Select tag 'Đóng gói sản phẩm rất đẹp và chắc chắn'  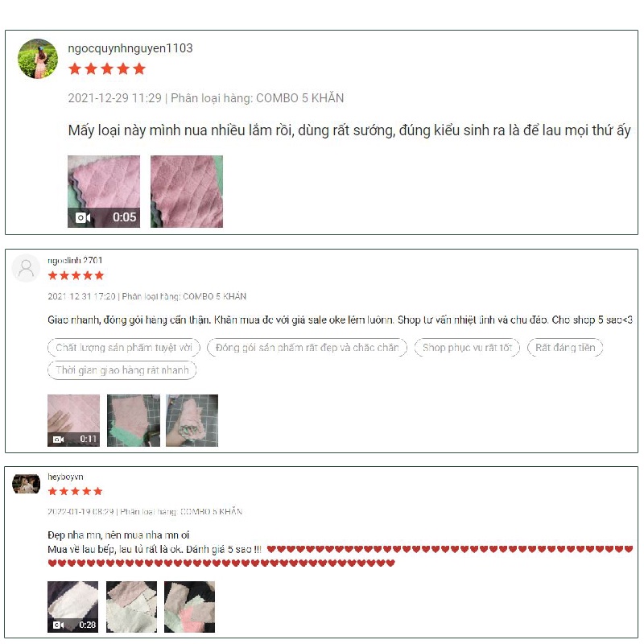pos(308,348)
